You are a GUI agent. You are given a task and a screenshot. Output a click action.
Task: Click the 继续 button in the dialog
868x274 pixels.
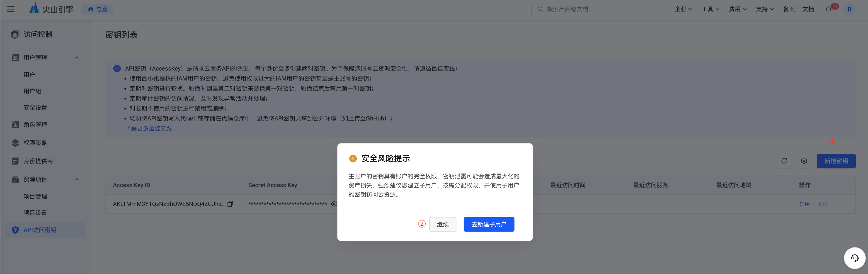[442, 224]
